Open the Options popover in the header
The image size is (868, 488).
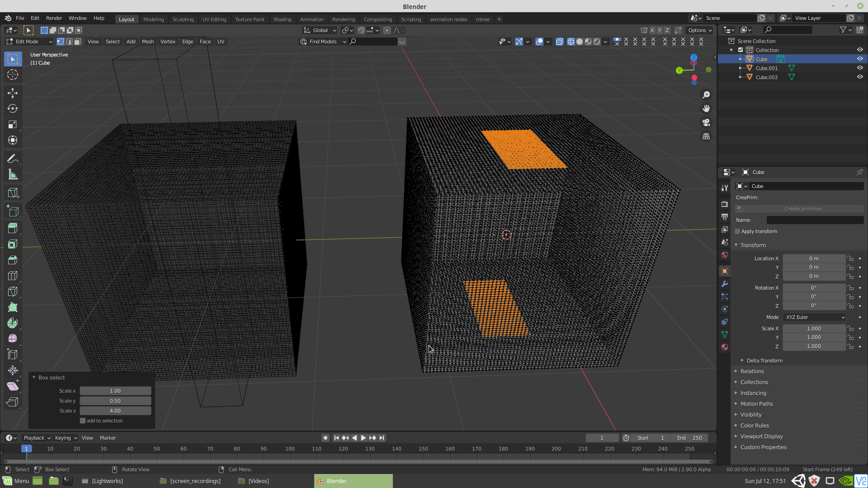[x=699, y=30]
